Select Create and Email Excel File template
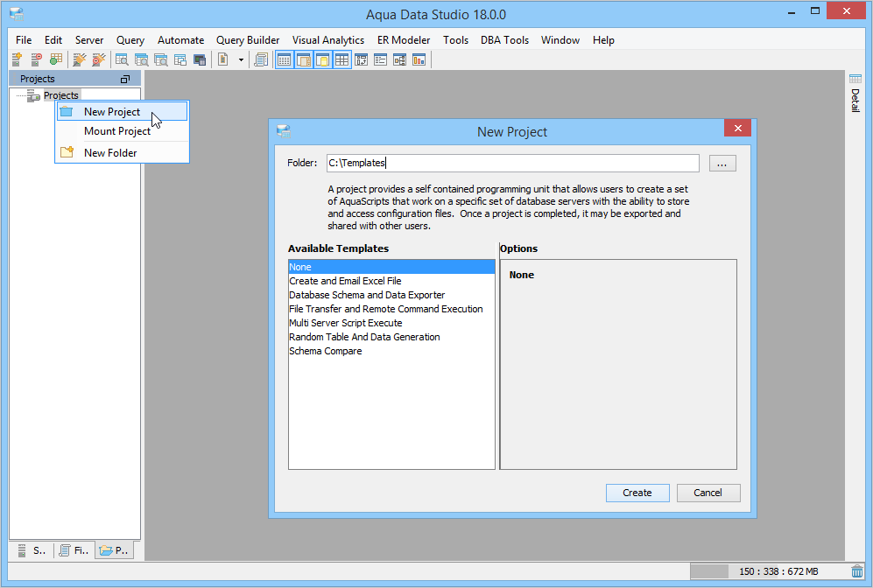Screen dimensions: 873x588 [x=391, y=281]
